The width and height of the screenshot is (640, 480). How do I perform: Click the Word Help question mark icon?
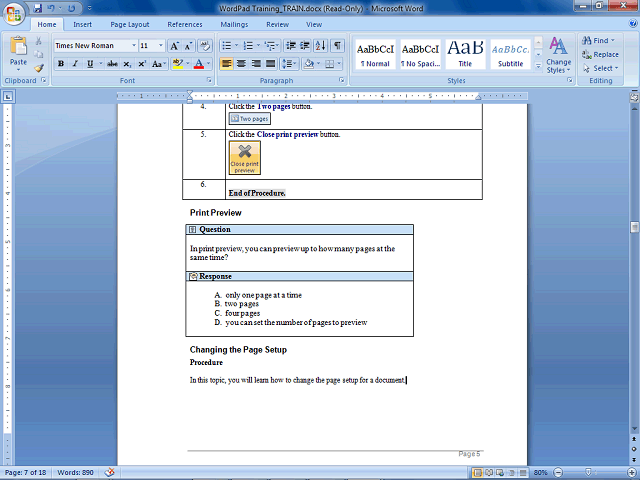coord(632,24)
